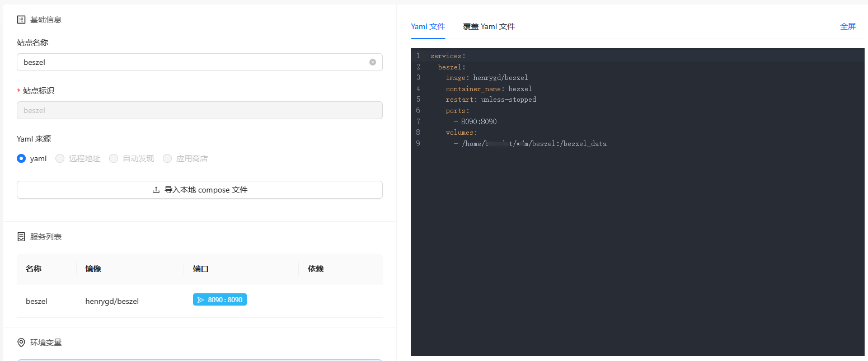Click the 名称 column header

34,269
